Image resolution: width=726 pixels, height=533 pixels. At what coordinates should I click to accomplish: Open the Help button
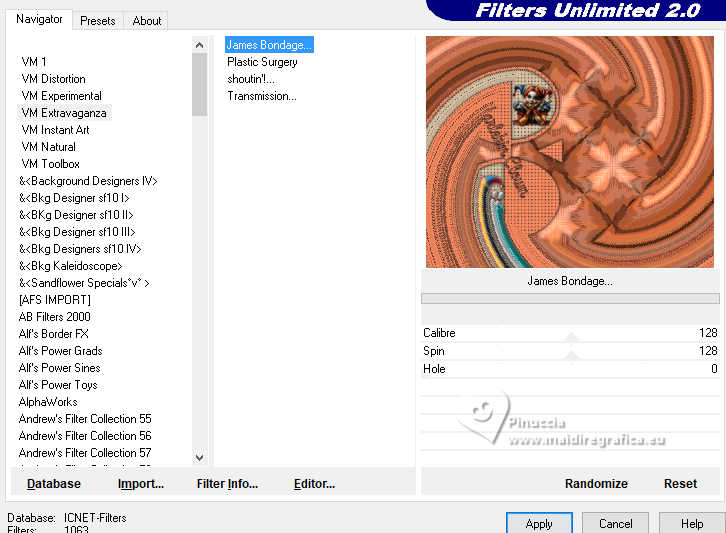[692, 524]
